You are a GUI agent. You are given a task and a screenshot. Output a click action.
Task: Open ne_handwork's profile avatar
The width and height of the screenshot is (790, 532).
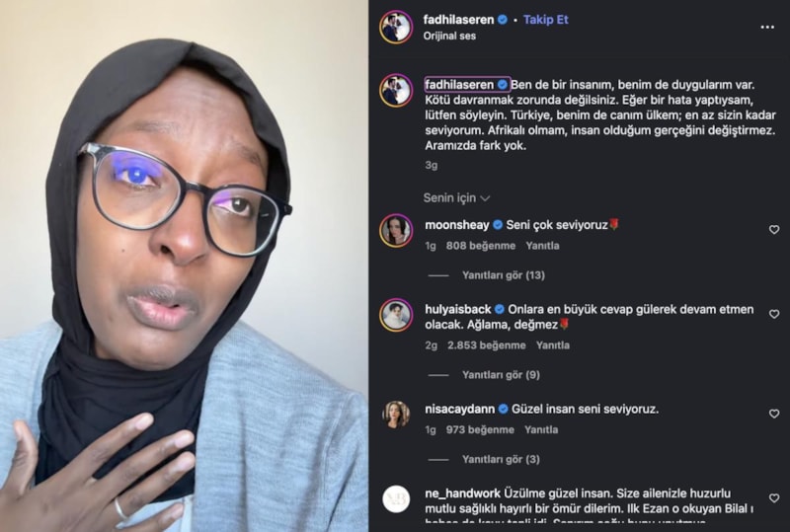point(396,498)
